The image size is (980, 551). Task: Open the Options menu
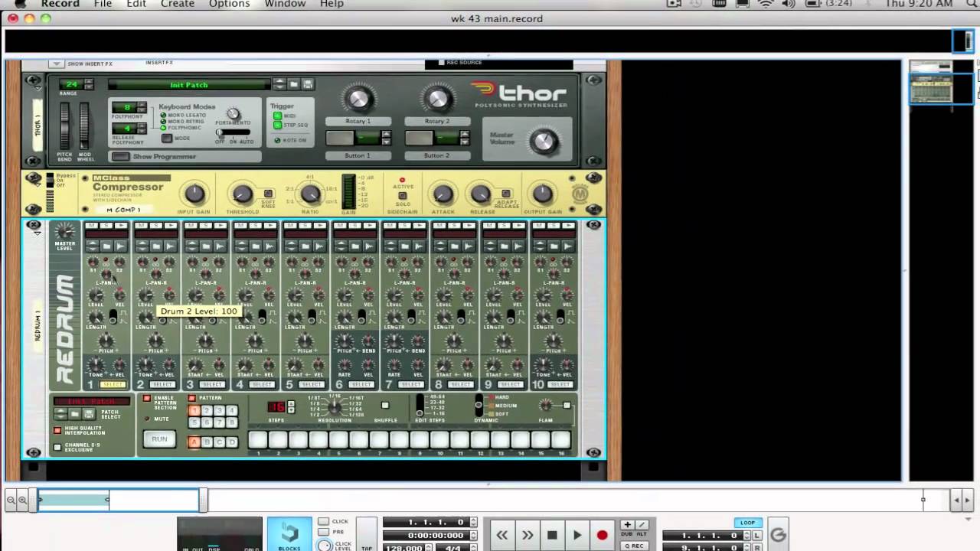click(229, 4)
